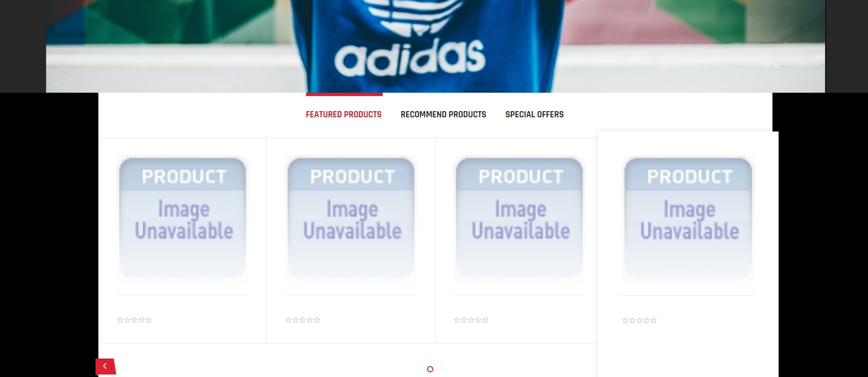The width and height of the screenshot is (868, 377).
Task: Click the first star of the first product
Action: [120, 320]
